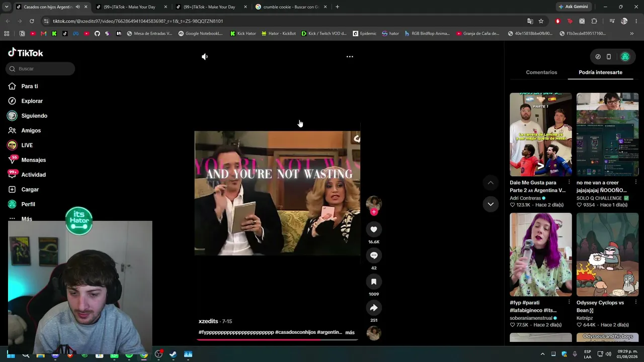The image size is (644, 362).
Task: Open Chrome's tab search chevron
Action: 6,7
